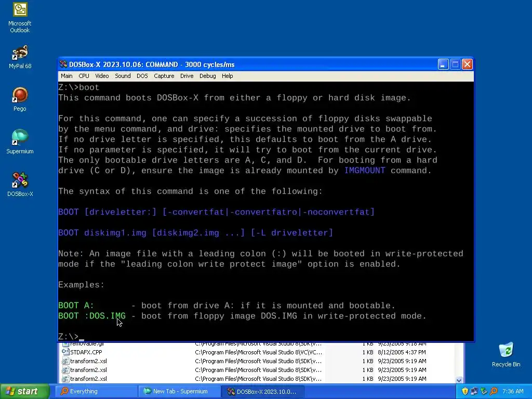532x399 pixels.
Task: Click the DOSBox-X taskbar button
Action: [262, 392]
